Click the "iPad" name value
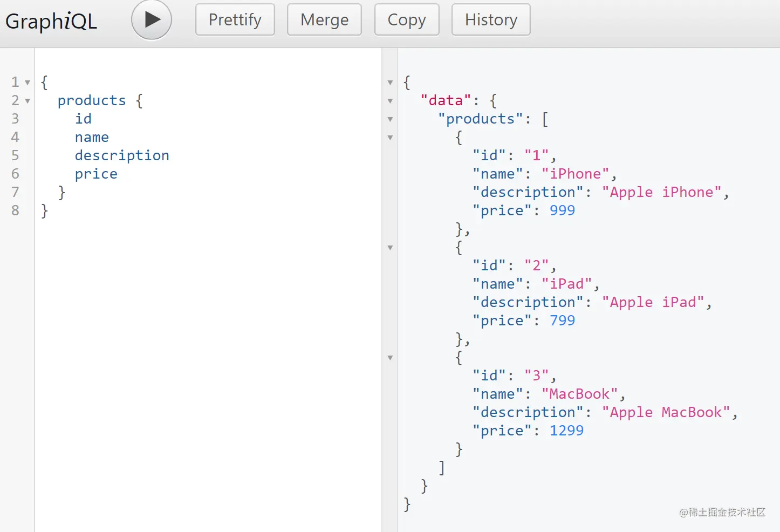 [567, 284]
